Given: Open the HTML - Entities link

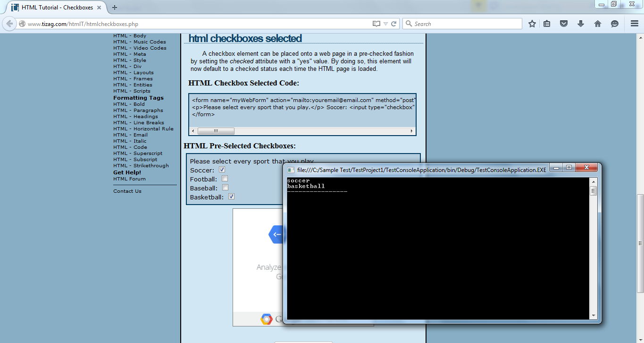Looking at the screenshot, I should (133, 85).
